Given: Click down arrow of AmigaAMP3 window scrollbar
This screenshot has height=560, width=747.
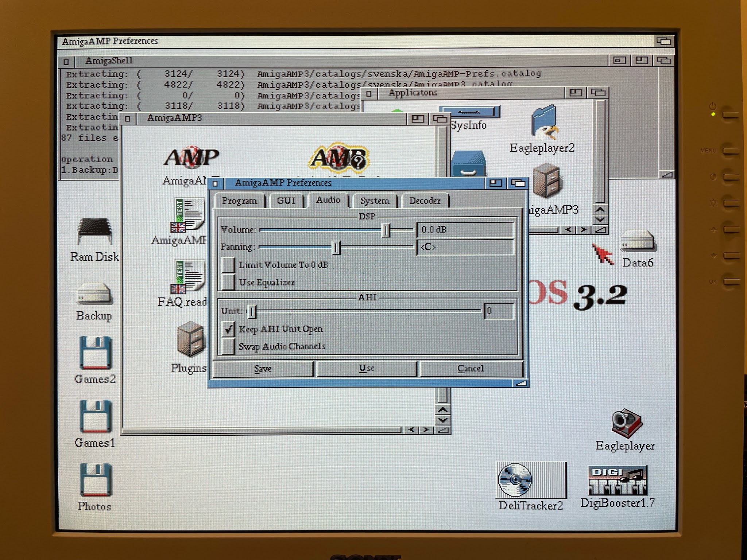Looking at the screenshot, I should coord(442,420).
